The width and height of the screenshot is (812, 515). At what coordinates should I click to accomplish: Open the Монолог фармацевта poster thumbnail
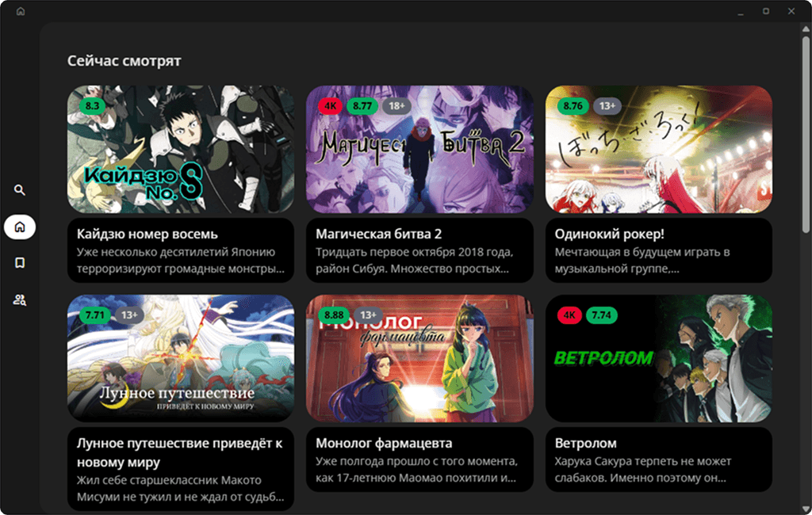pyautogui.click(x=419, y=358)
